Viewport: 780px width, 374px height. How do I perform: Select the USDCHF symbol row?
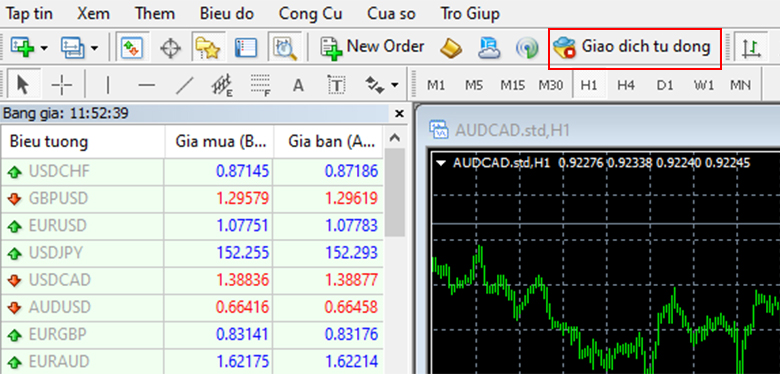[193, 172]
